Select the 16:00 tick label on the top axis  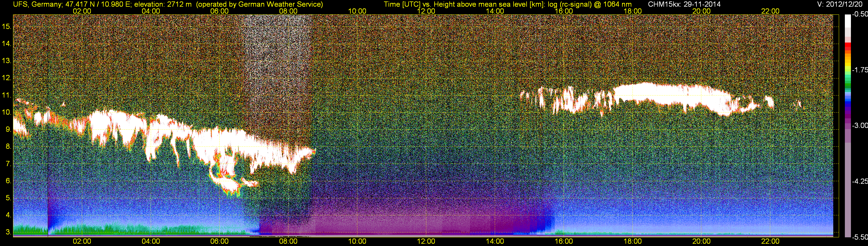pyautogui.click(x=564, y=11)
